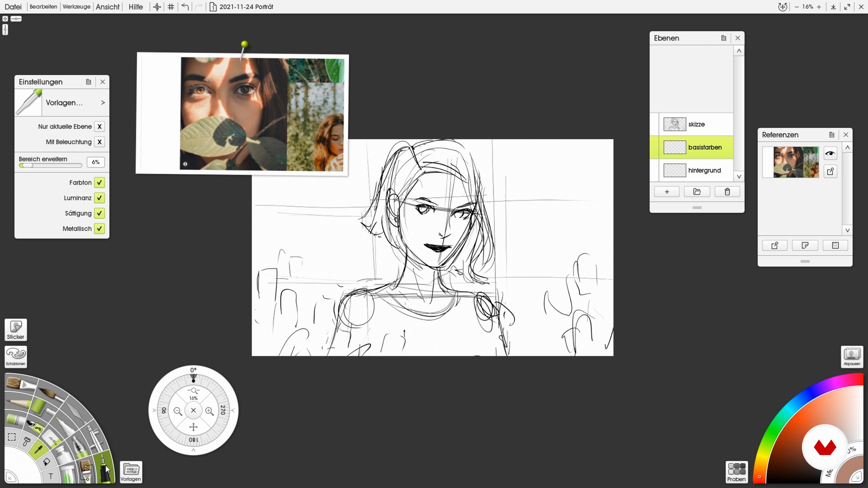Click the redo arrow in top bar
Screen dimensions: 868x488
point(199,7)
